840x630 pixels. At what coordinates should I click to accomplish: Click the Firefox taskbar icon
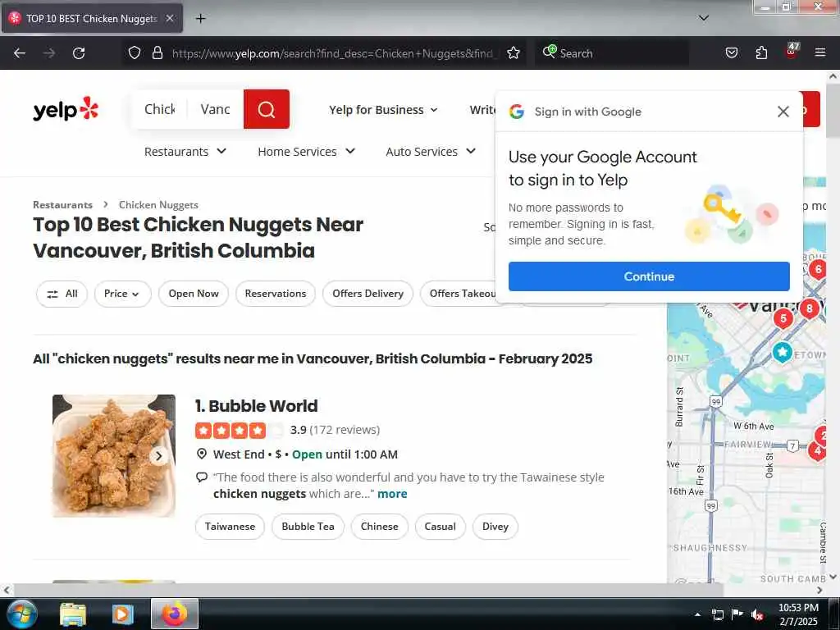pos(175,614)
